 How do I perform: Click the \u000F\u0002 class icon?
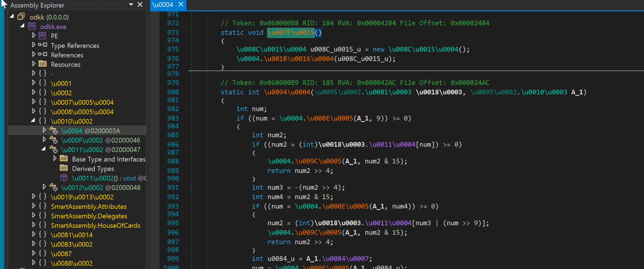click(x=53, y=140)
